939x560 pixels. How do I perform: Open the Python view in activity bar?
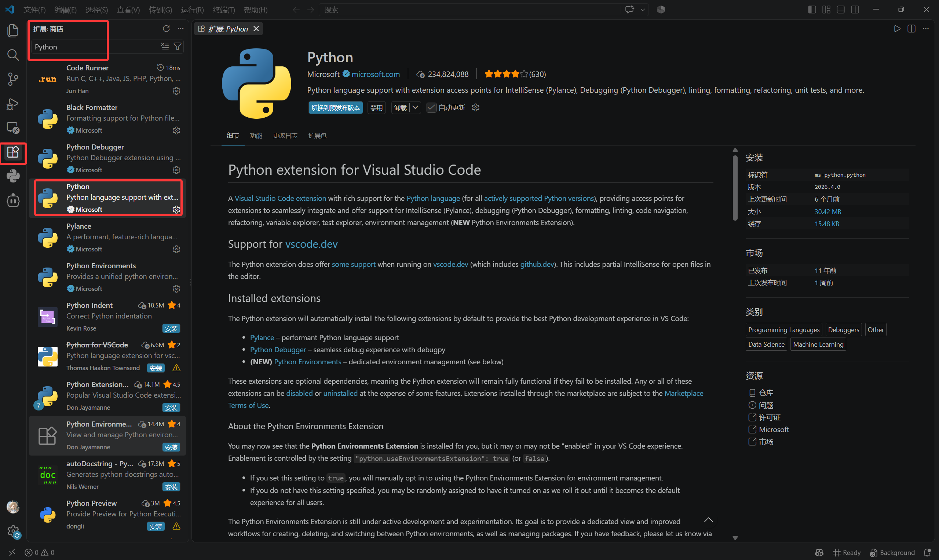[13, 176]
